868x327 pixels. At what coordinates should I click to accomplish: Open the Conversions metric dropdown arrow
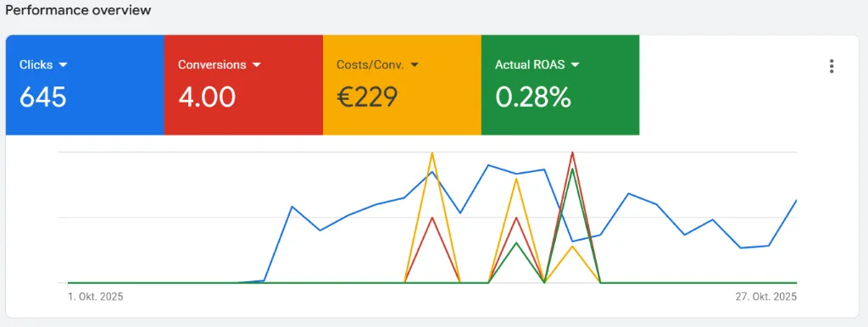[x=256, y=64]
